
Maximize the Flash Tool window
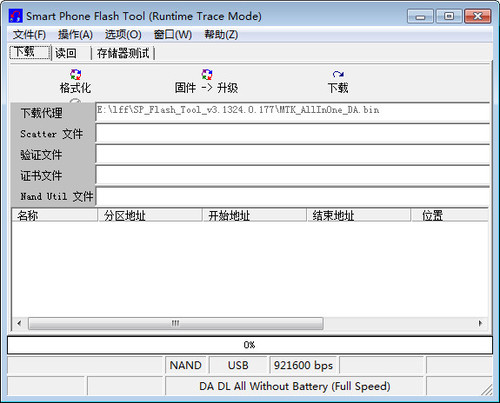coord(449,16)
